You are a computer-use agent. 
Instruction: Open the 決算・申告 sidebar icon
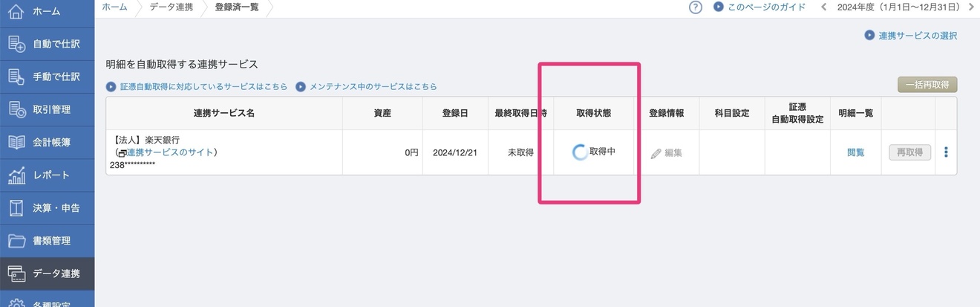[16, 207]
